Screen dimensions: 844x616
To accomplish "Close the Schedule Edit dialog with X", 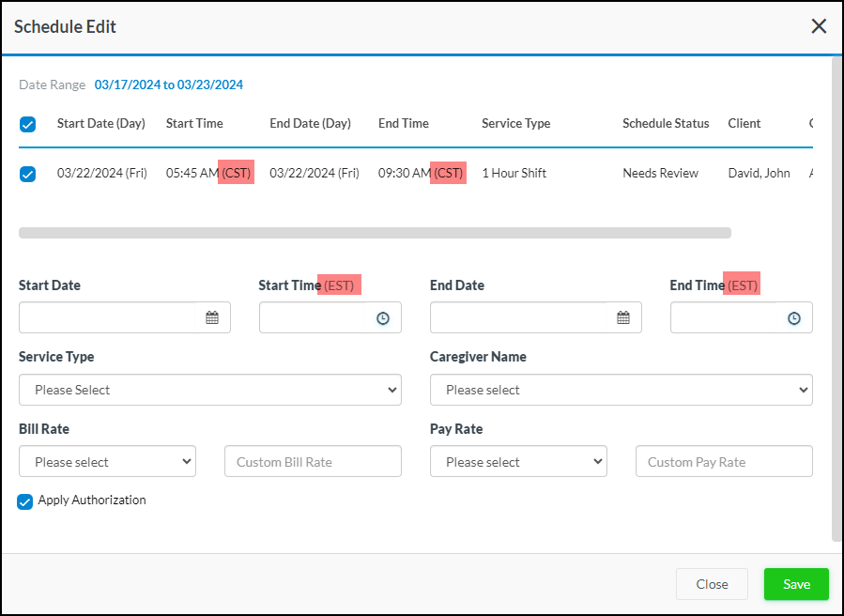I will [819, 26].
